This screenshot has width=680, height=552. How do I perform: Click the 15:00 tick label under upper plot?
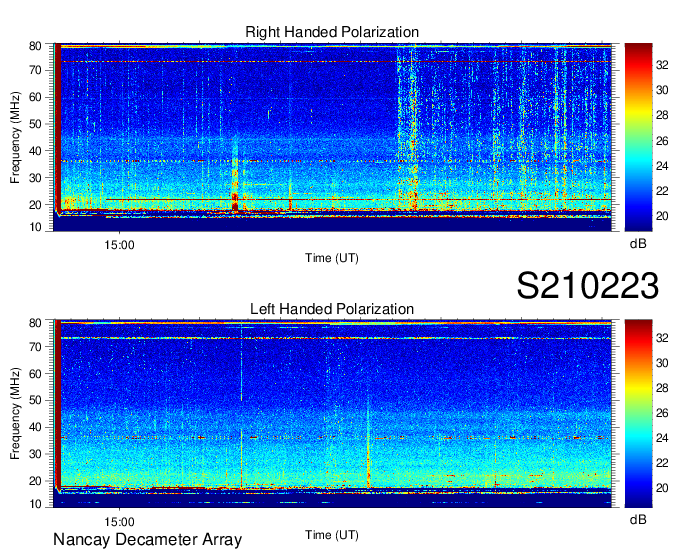(x=119, y=245)
